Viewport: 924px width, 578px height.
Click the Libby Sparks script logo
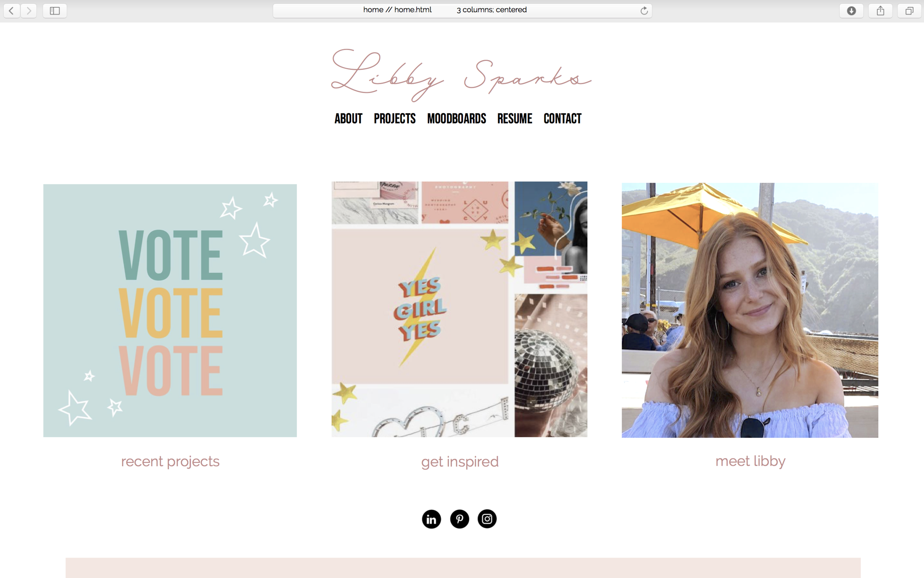(x=461, y=75)
